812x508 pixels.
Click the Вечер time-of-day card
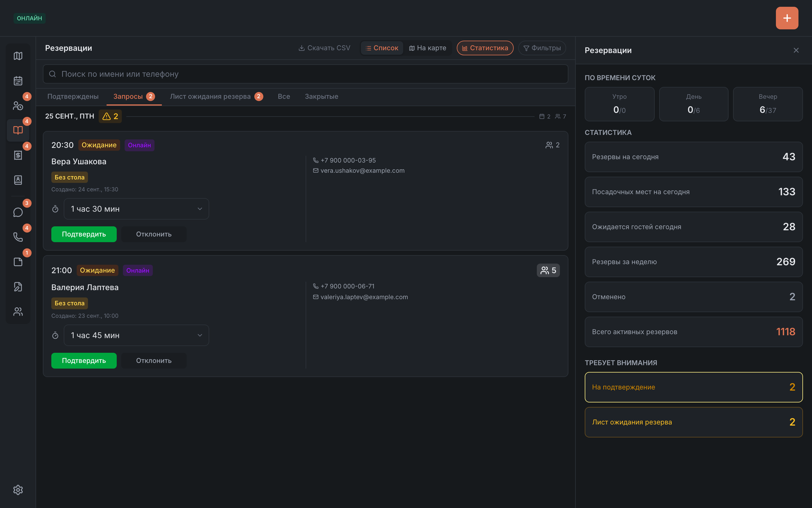click(x=768, y=104)
